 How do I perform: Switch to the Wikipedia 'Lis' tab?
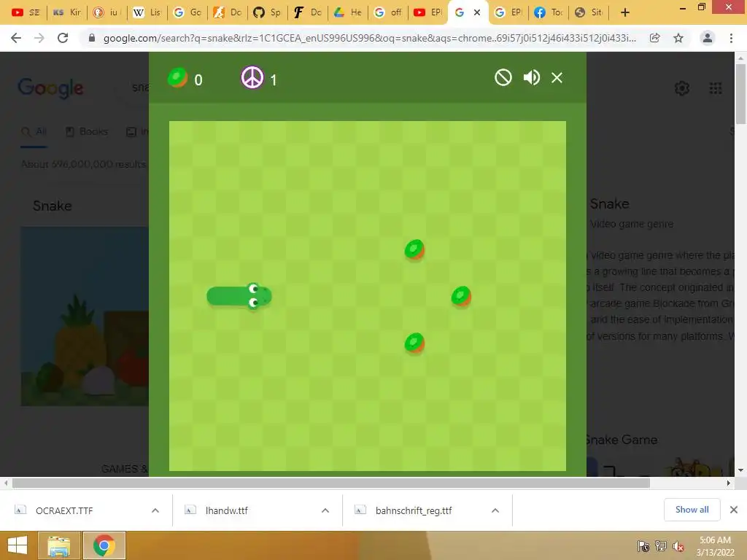tap(147, 12)
